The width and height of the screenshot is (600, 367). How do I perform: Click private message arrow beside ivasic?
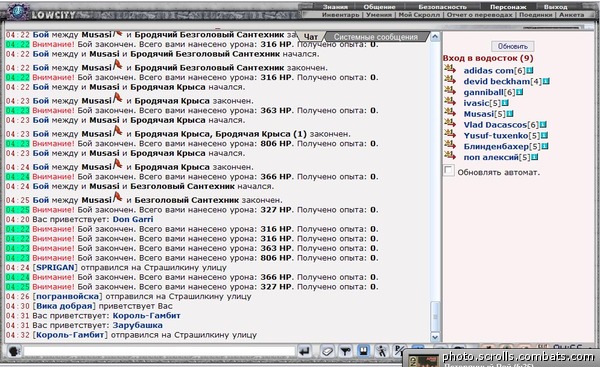pos(450,101)
